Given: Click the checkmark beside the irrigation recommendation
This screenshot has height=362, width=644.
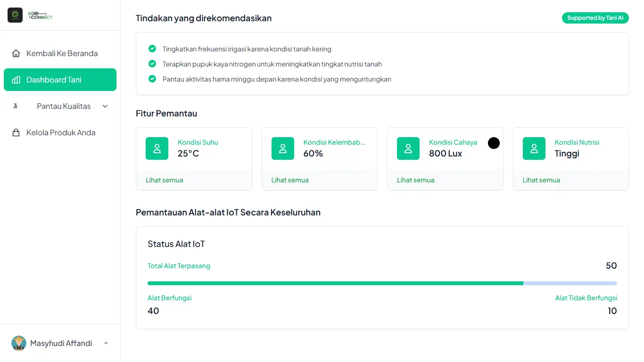Looking at the screenshot, I should pos(152,49).
